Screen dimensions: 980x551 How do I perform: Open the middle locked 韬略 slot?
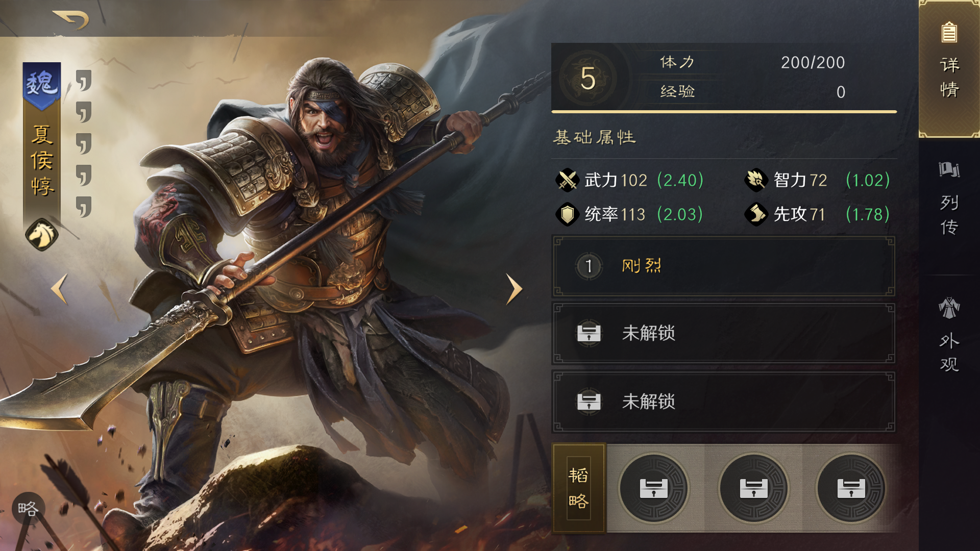[x=754, y=488]
